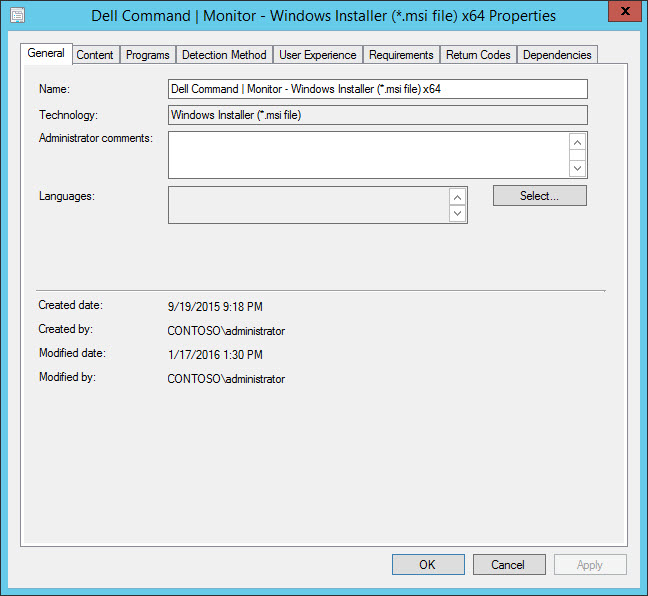Dismiss dialog with the Cancel button
648x596 pixels.
click(x=509, y=565)
